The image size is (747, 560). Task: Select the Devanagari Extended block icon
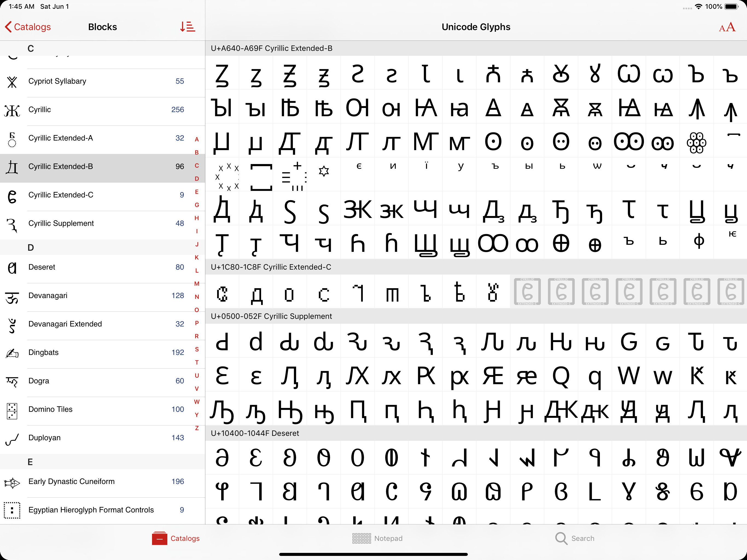point(12,326)
